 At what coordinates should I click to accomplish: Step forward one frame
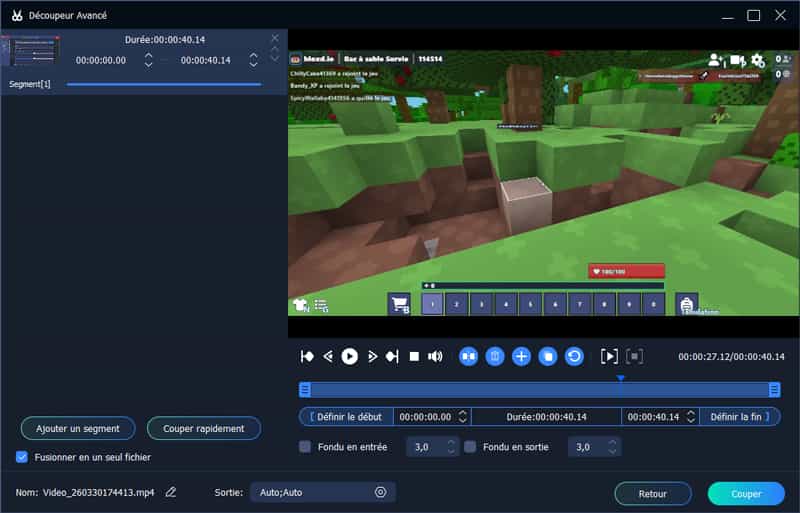[372, 356]
